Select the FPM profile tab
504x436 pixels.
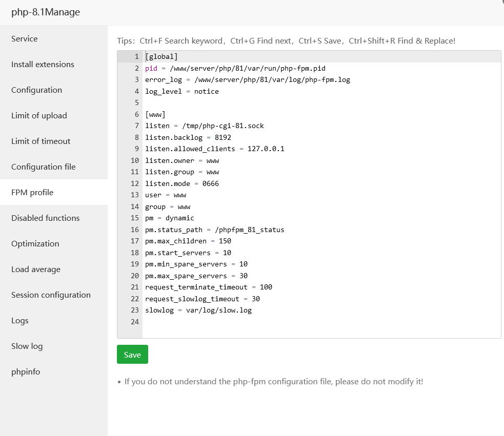32,193
